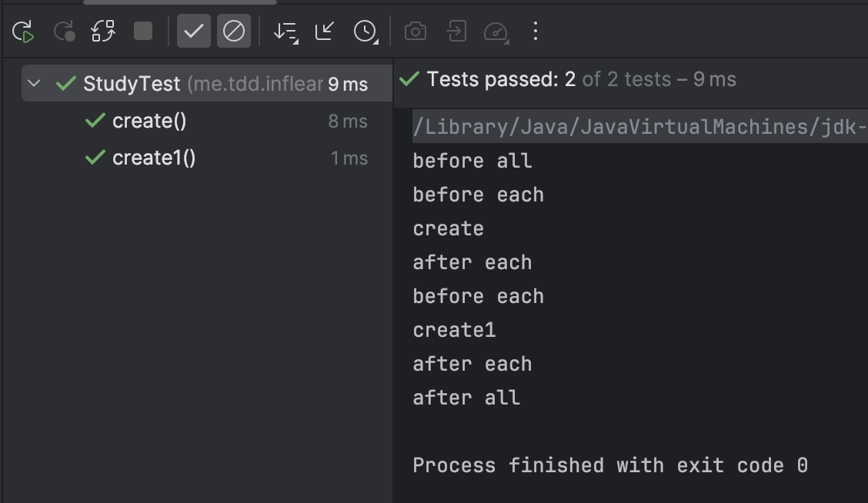Click the profiler speedometer icon
The image size is (868, 503).
(496, 32)
